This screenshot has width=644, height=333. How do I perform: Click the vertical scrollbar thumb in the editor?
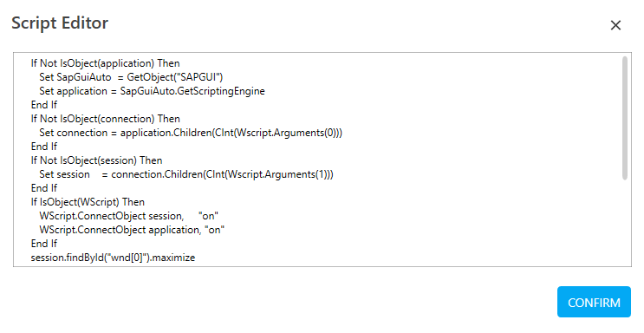coord(625,118)
